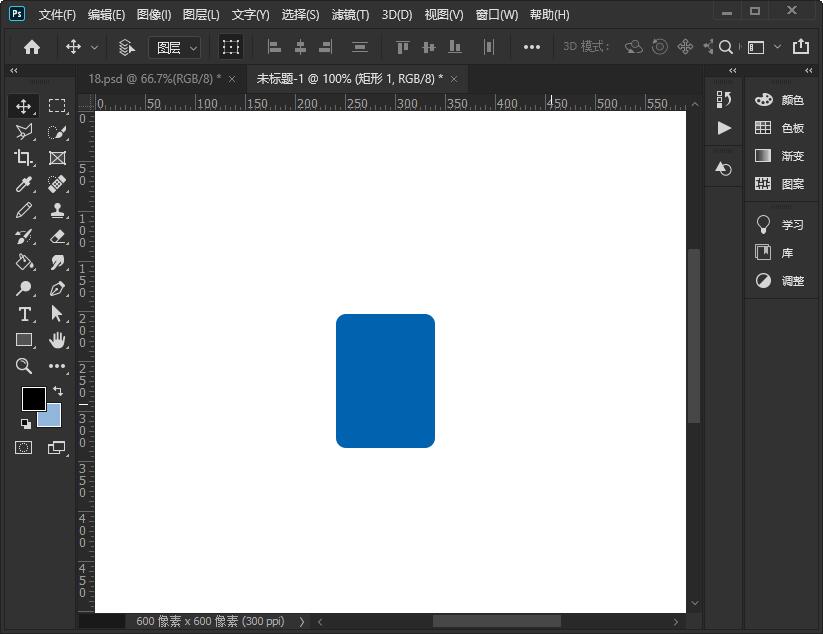Screen dimensions: 823x634
Task: Toggle Quick Mask mode
Action: tap(24, 447)
